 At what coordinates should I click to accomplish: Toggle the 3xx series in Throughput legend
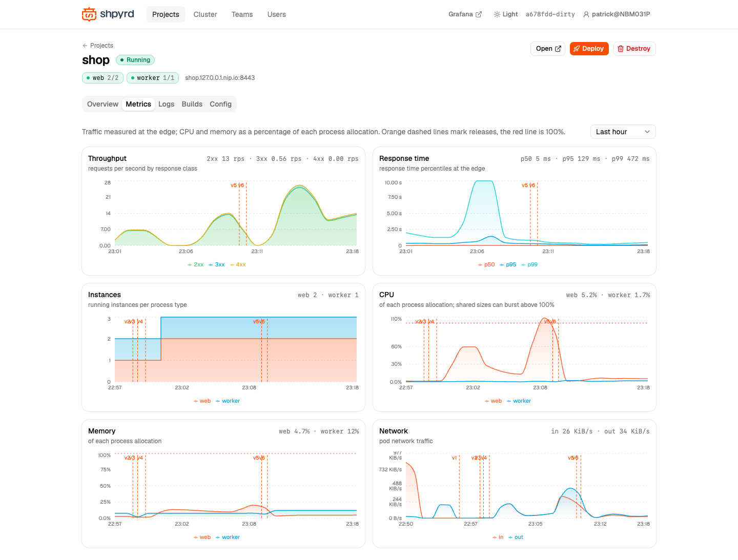[x=217, y=265]
